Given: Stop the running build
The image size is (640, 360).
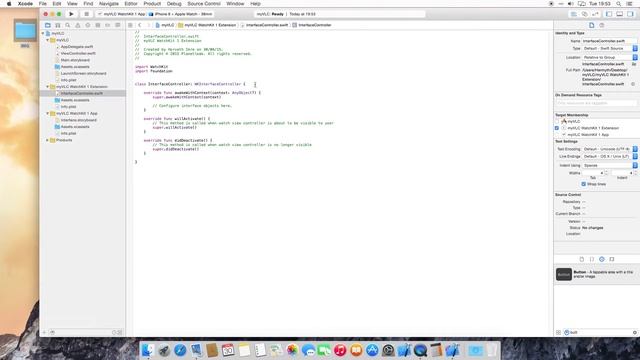Looking at the screenshot, I should pyautogui.click(x=86, y=14).
